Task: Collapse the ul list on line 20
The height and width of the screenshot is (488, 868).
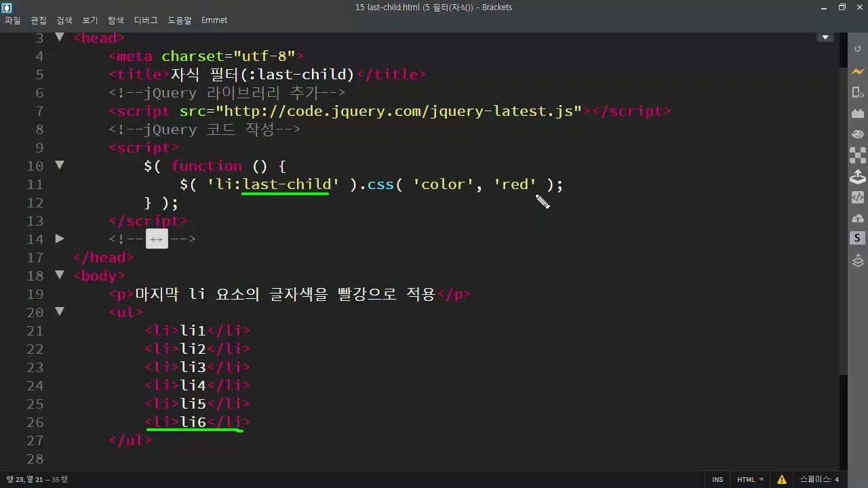Action: [60, 311]
